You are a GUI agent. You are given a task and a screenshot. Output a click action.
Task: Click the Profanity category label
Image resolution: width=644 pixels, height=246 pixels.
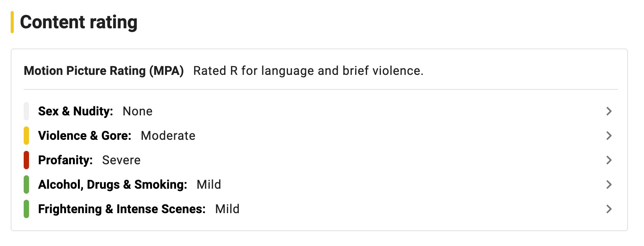[x=65, y=160]
